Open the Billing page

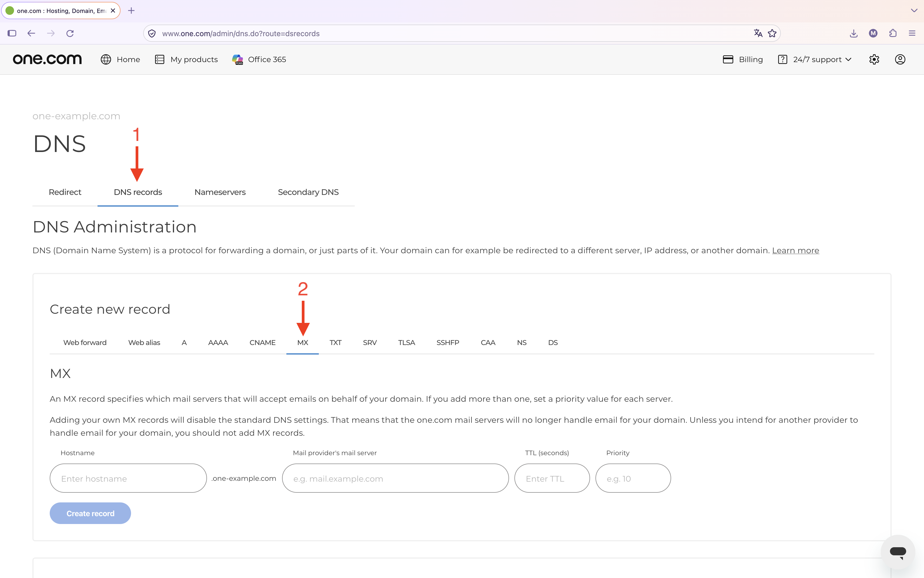743,59
